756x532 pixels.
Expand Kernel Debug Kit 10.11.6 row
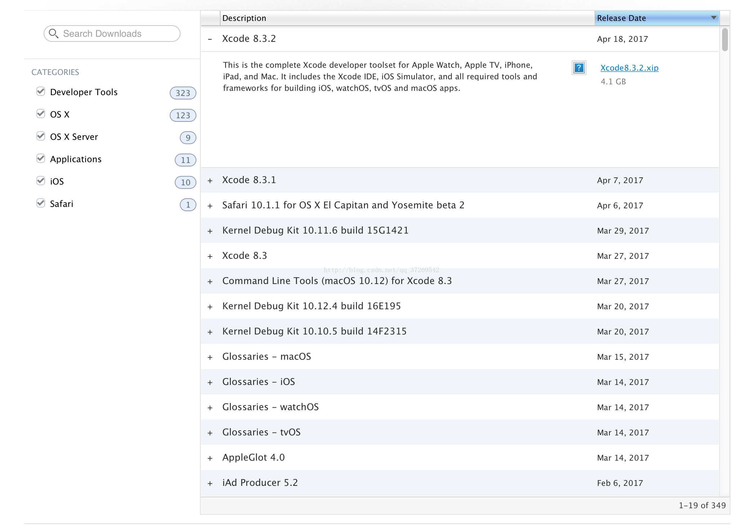(210, 231)
